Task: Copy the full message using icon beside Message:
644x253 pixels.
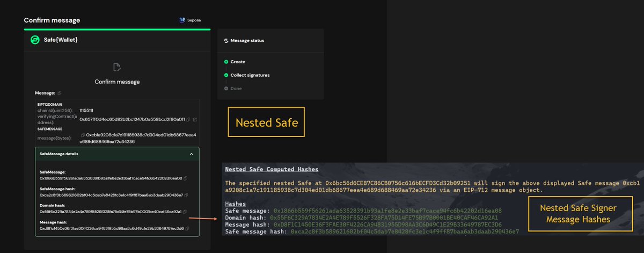Action: 60,93
